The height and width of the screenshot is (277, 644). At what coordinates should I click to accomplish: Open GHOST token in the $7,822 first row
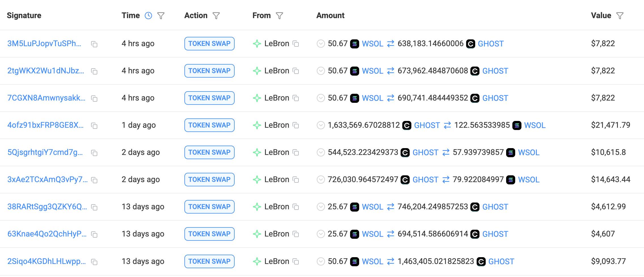[x=491, y=44]
